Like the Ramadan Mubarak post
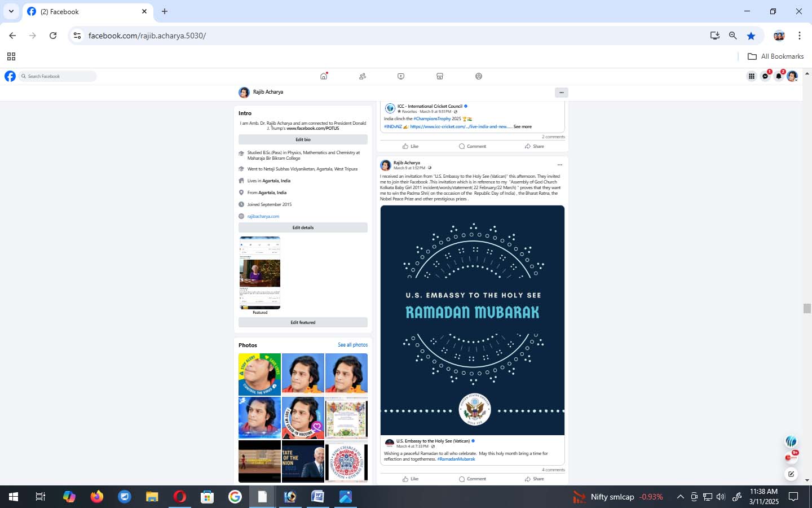This screenshot has height=508, width=812. pyautogui.click(x=411, y=479)
